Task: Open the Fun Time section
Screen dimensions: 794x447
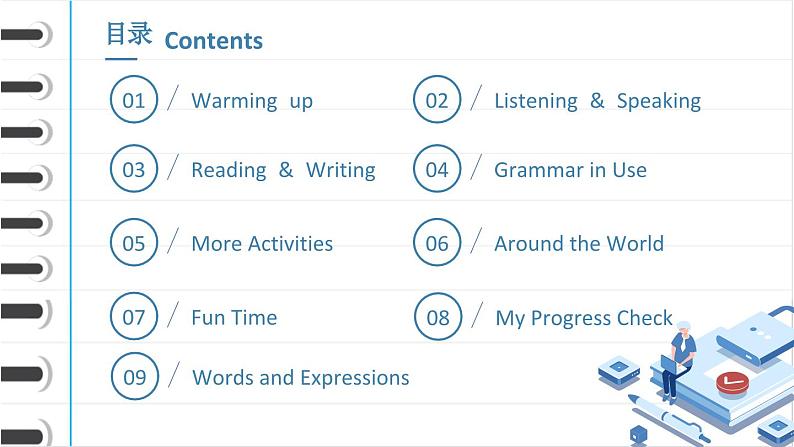Action: click(234, 318)
